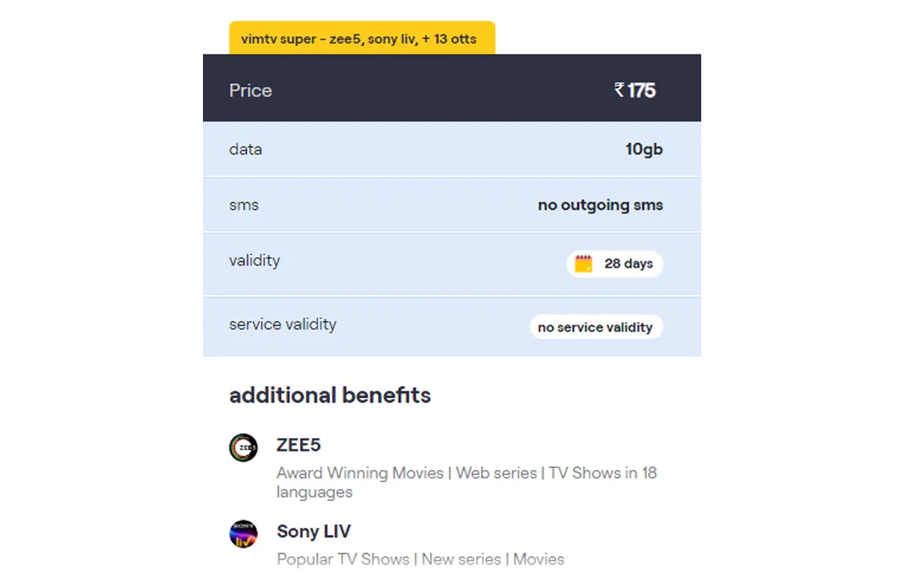Viewport: 914px width, 588px height.
Task: Click the data row label
Action: 245,149
